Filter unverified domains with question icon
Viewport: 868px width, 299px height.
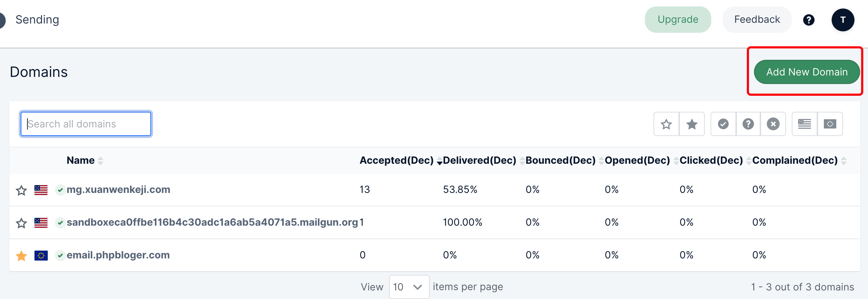[x=748, y=124]
